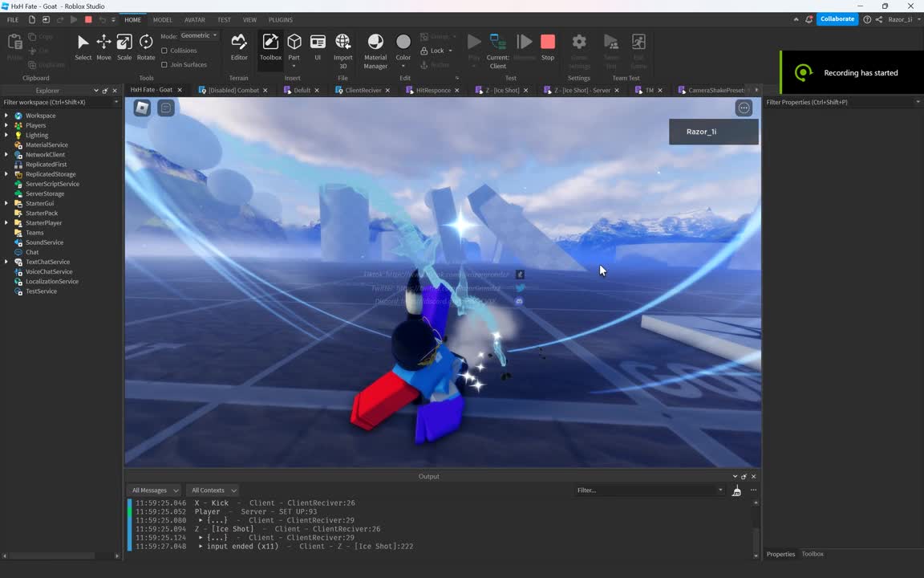The width and height of the screenshot is (924, 578).
Task: Clear the output log with broom icon
Action: pyautogui.click(x=736, y=490)
